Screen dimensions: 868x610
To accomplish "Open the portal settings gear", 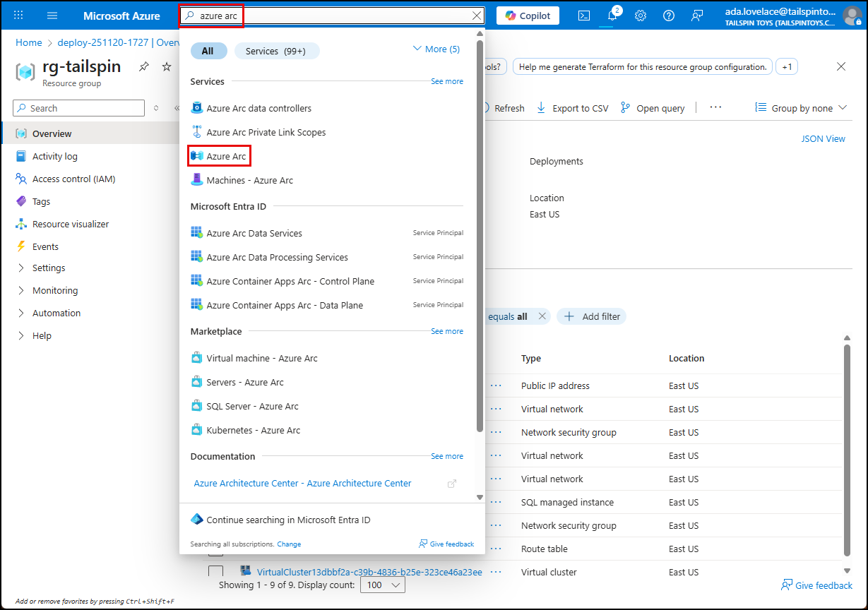I will tap(640, 15).
